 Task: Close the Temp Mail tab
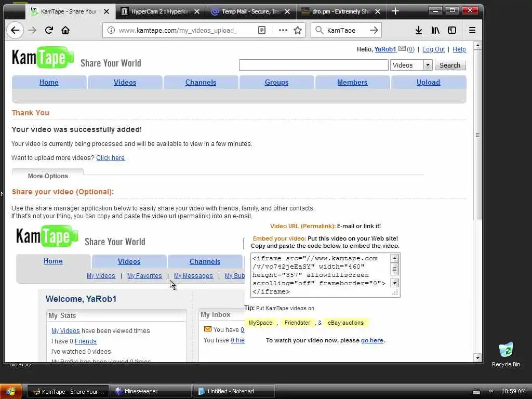point(287,11)
